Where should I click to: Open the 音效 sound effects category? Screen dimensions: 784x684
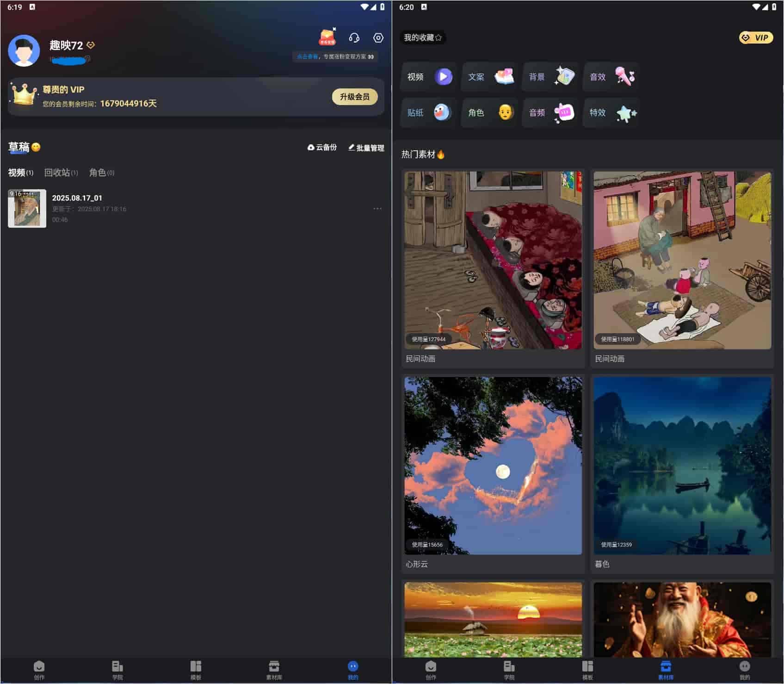[611, 77]
